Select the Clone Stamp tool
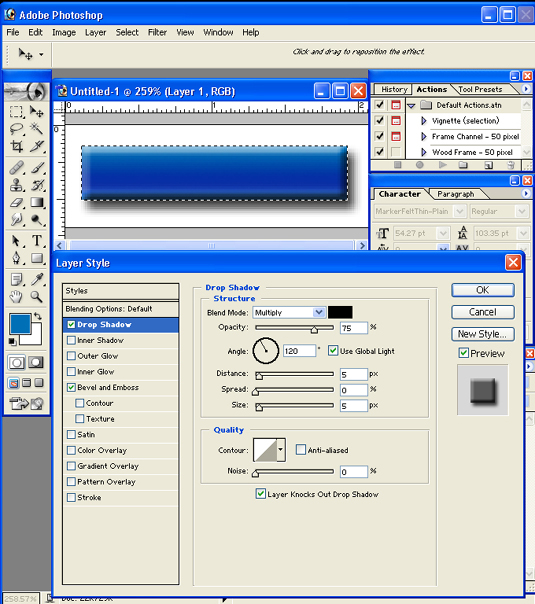Image resolution: width=535 pixels, height=604 pixels. pos(16,185)
